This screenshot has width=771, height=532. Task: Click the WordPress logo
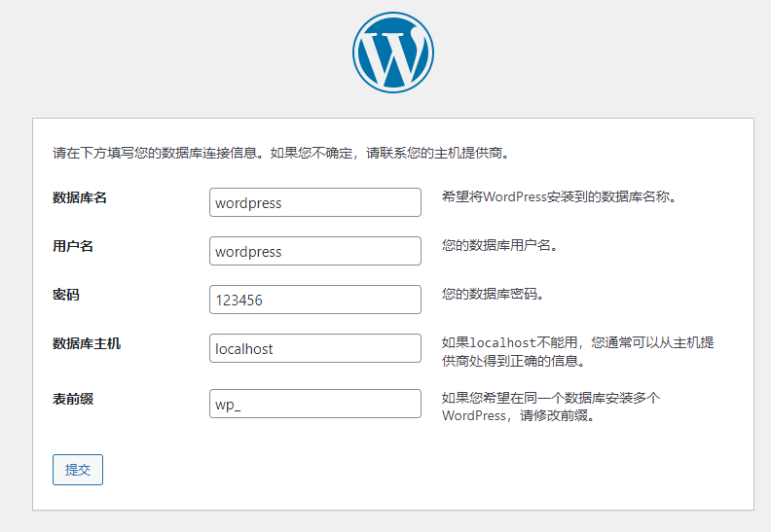pos(393,53)
